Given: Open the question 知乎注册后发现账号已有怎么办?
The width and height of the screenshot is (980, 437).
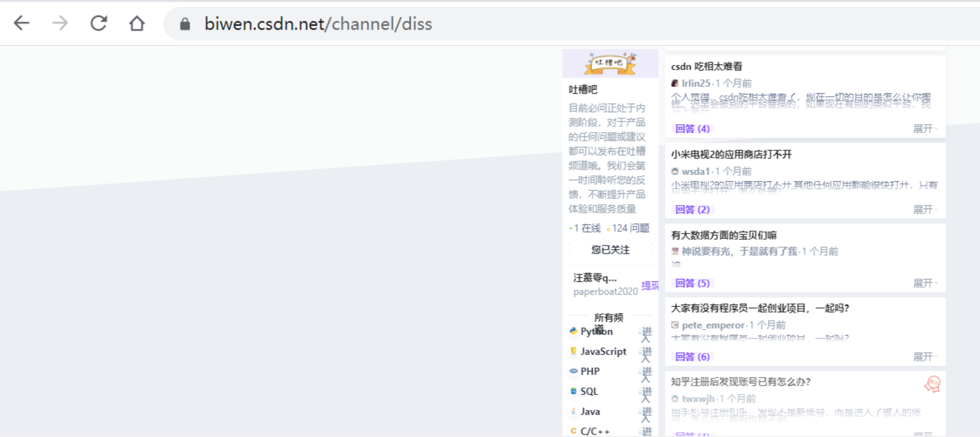Looking at the screenshot, I should tap(741, 382).
